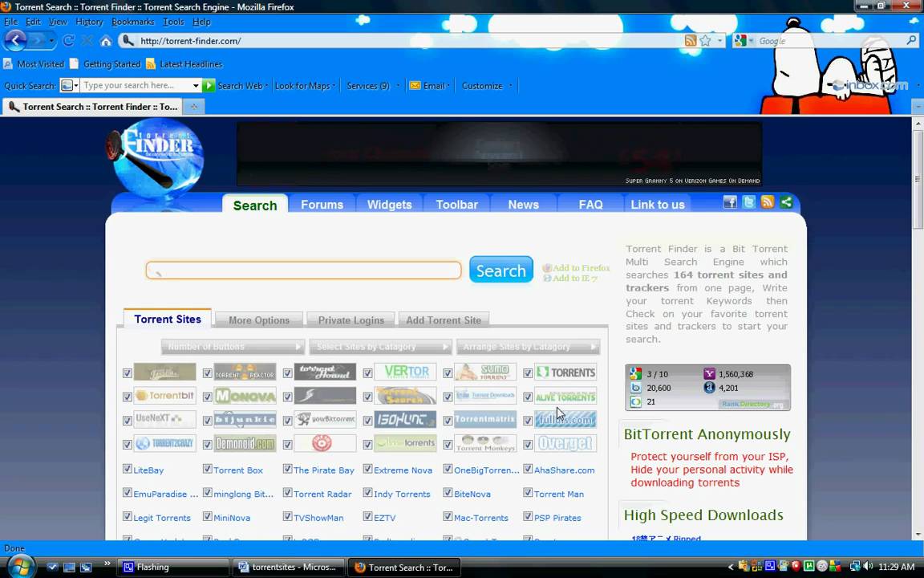
Task: Click the High Speed Downloads link
Action: point(703,515)
